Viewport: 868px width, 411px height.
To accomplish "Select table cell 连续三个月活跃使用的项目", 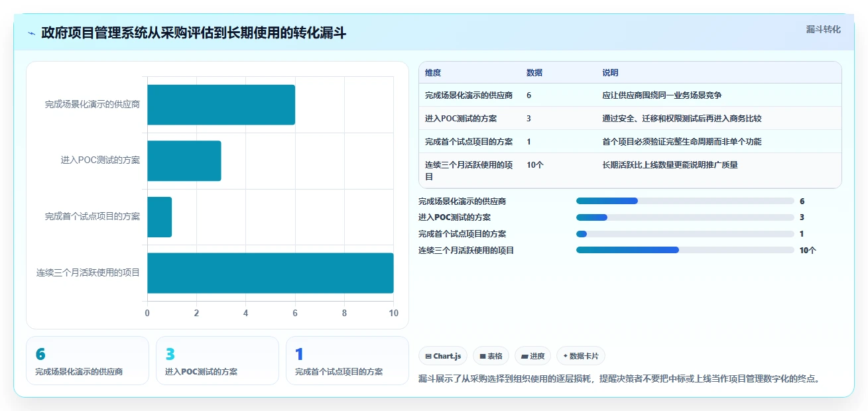I will pyautogui.click(x=469, y=171).
